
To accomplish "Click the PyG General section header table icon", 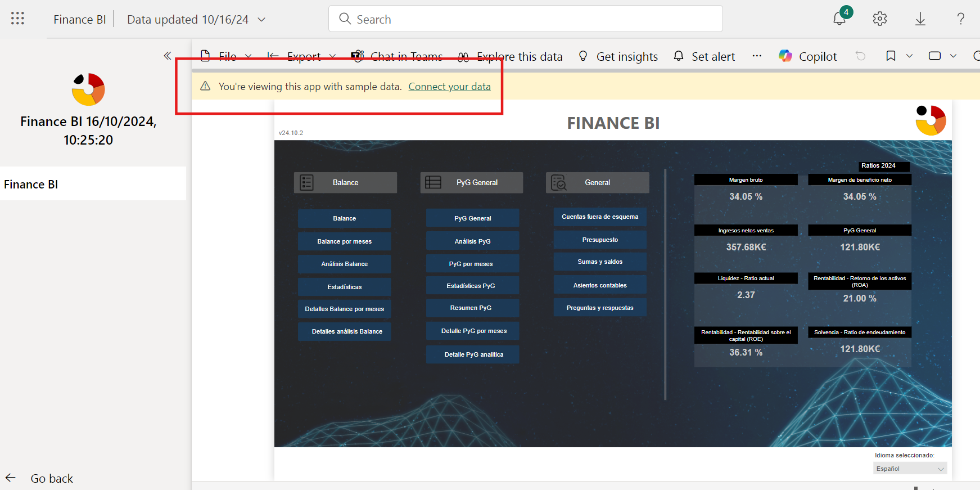I will click(x=433, y=182).
